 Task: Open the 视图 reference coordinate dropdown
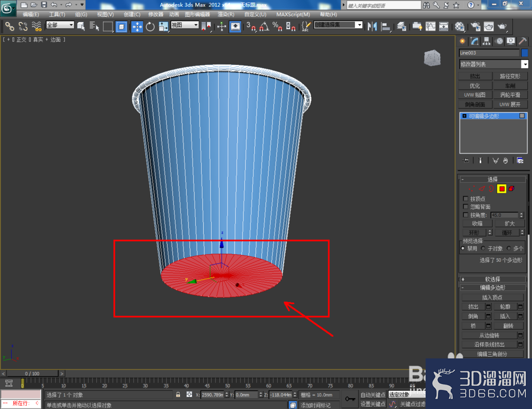tap(185, 25)
